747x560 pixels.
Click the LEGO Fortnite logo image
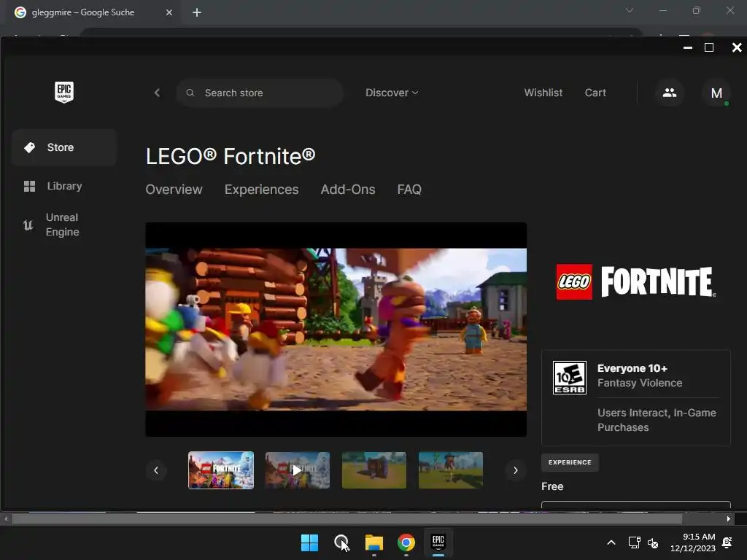(x=636, y=282)
